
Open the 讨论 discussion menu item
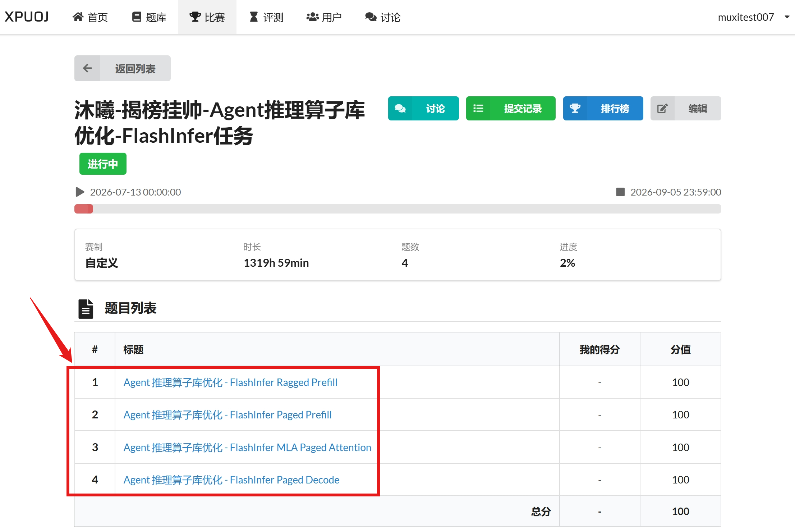(x=383, y=17)
